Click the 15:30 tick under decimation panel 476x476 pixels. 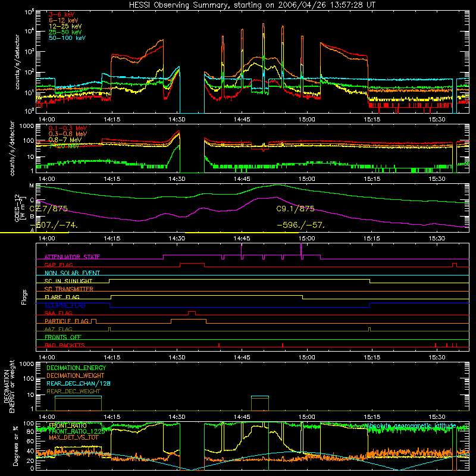[437, 417]
